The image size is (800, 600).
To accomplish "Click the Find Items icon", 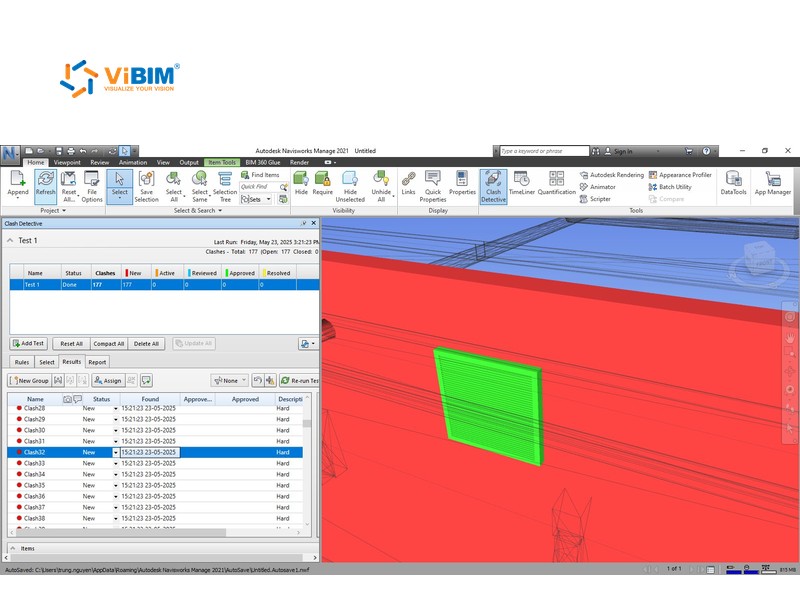I will (x=245, y=174).
